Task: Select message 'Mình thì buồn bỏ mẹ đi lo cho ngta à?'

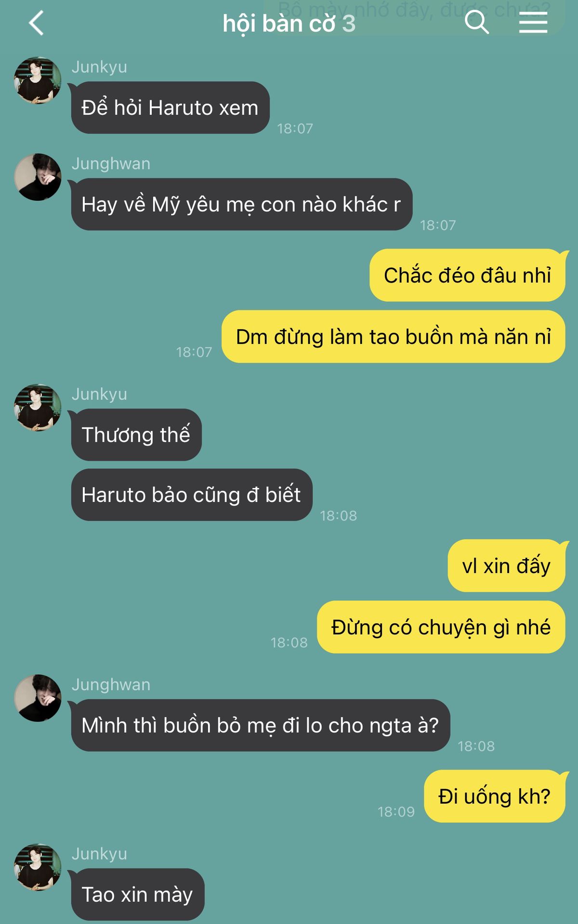Action: pos(261,725)
